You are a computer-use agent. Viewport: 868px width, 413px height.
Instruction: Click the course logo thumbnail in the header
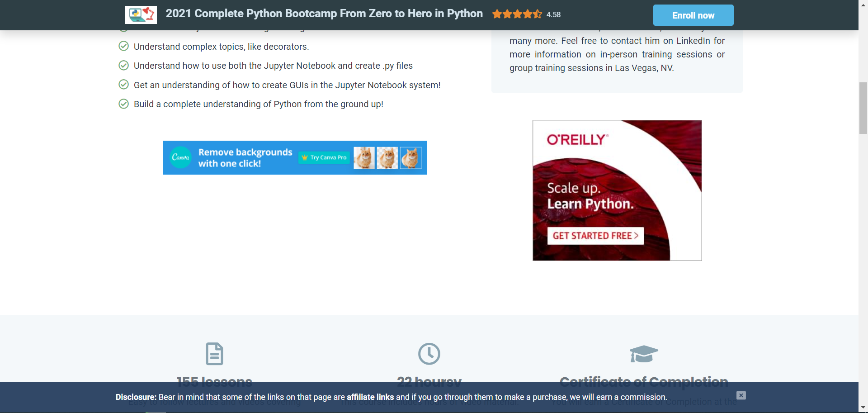(x=140, y=14)
